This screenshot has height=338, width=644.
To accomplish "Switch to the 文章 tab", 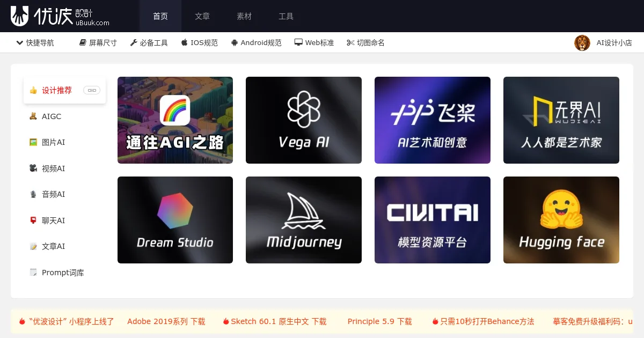I will coord(202,16).
